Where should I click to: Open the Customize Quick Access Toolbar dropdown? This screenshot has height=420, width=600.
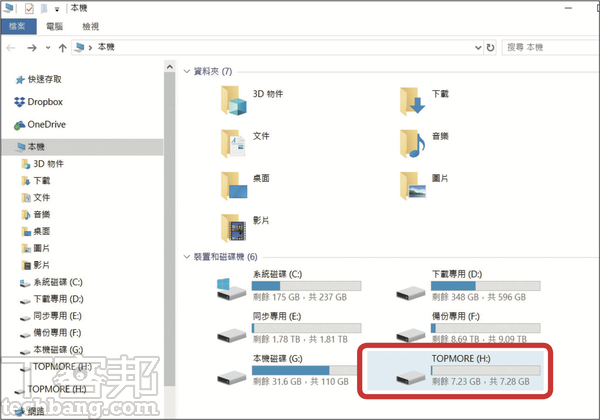pyautogui.click(x=57, y=9)
